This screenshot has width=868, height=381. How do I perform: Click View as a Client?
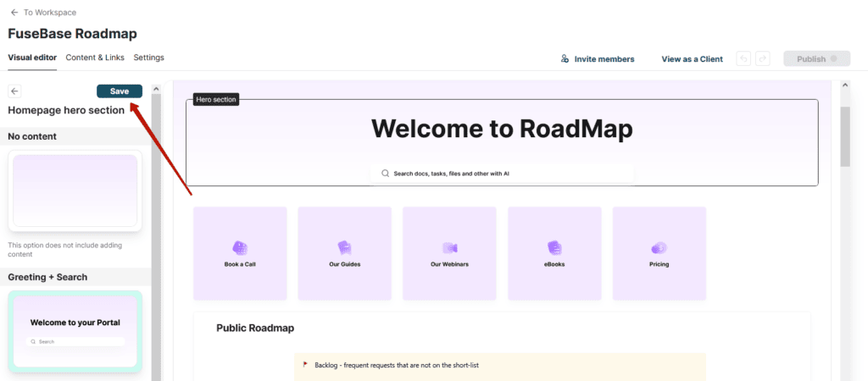(692, 58)
